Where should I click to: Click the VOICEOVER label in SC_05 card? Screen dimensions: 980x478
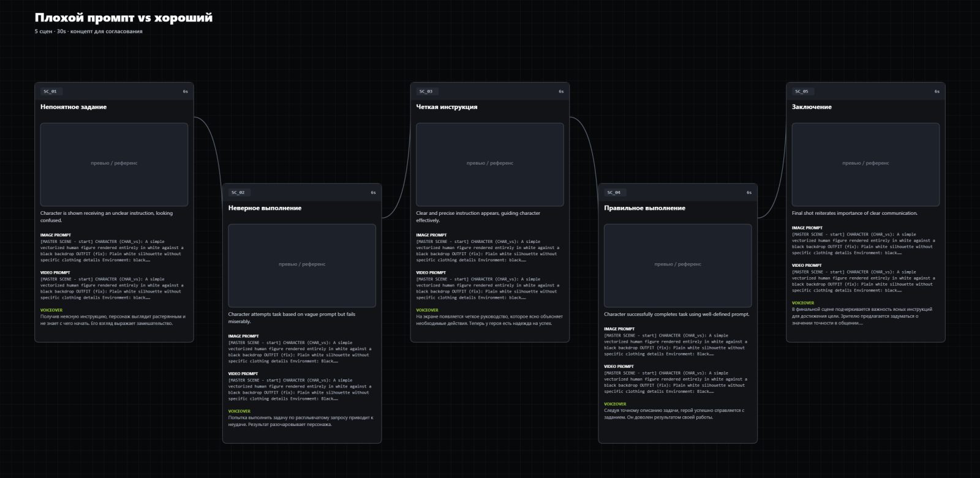(803, 303)
